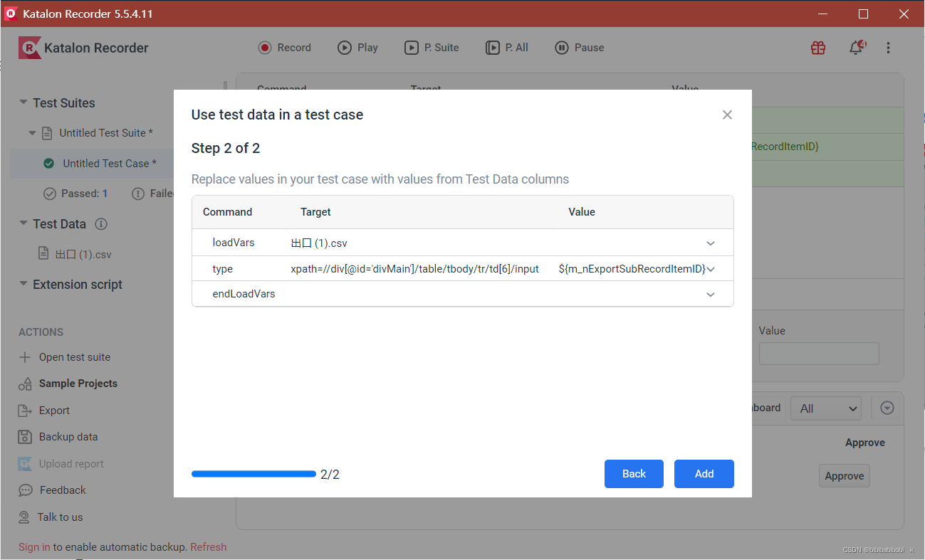The height and width of the screenshot is (560, 925).
Task: Collapse the Test Suites section
Action: [23, 102]
